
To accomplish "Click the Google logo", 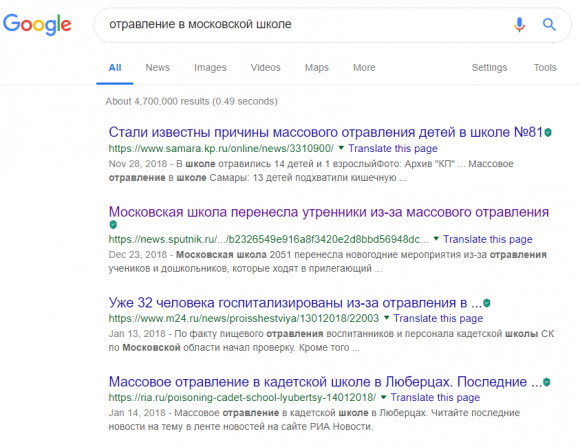I will pos(37,24).
